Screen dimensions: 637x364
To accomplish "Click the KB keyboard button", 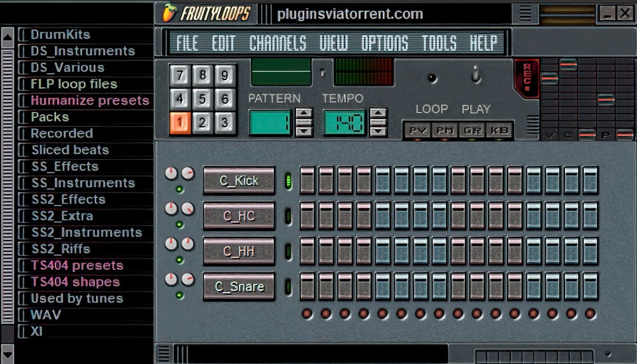I will pos(498,130).
